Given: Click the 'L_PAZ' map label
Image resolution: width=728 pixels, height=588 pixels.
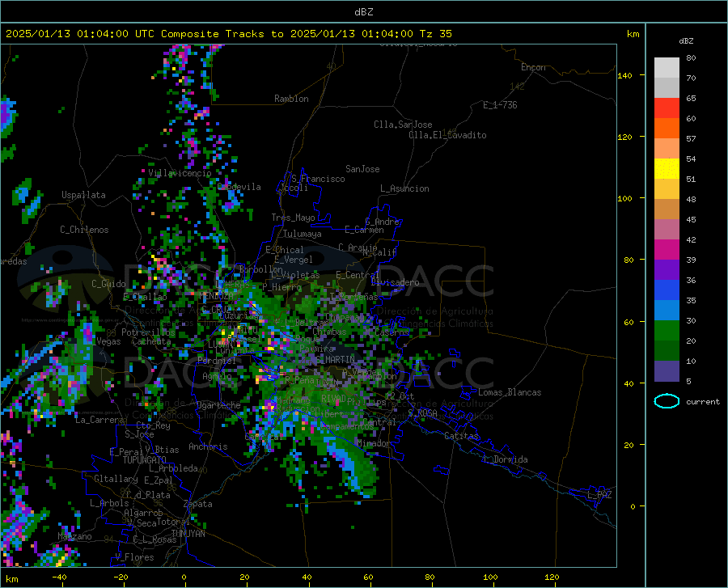Looking at the screenshot, I should click(599, 495).
